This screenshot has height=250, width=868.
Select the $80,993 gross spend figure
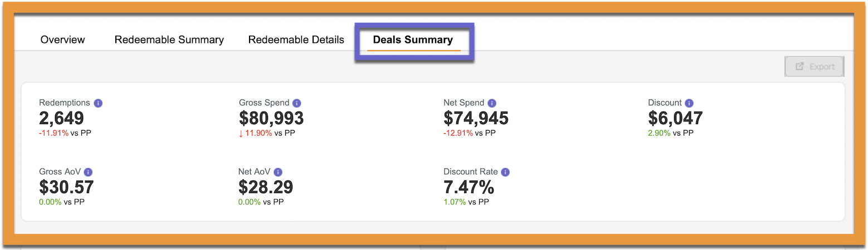pyautogui.click(x=271, y=118)
